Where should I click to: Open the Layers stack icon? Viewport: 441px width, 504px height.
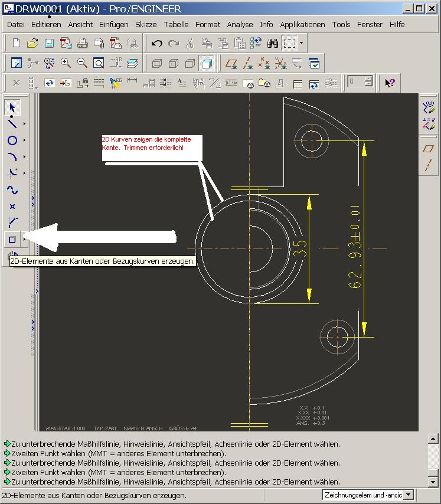point(132,63)
